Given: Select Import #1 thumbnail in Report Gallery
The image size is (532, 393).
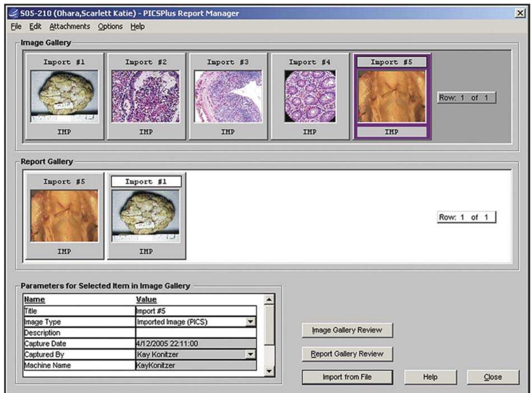Looking at the screenshot, I should pyautogui.click(x=146, y=216).
